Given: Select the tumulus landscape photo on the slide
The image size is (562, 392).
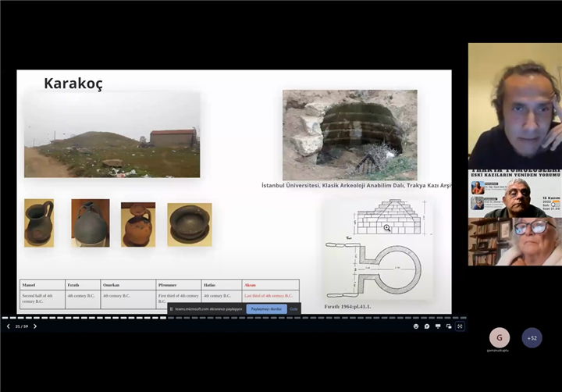Looking at the screenshot, I should pyautogui.click(x=112, y=134).
